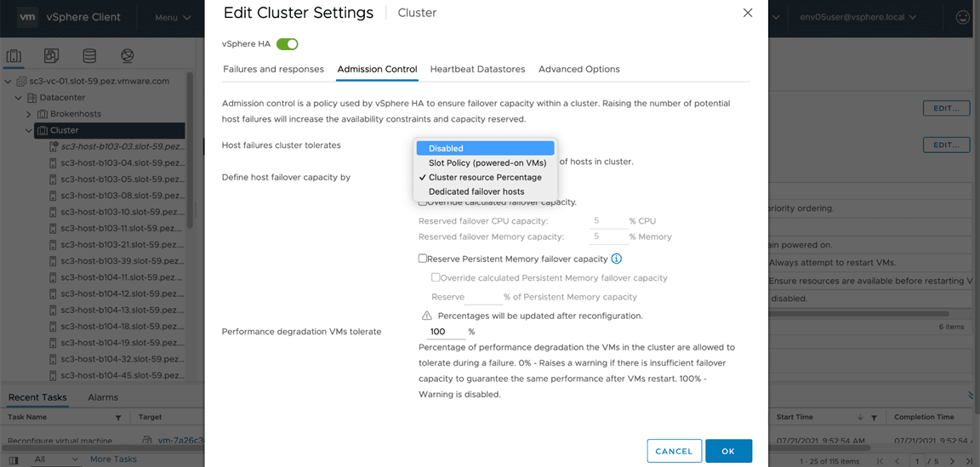Open the VMs and Templates inventory view

51,56
